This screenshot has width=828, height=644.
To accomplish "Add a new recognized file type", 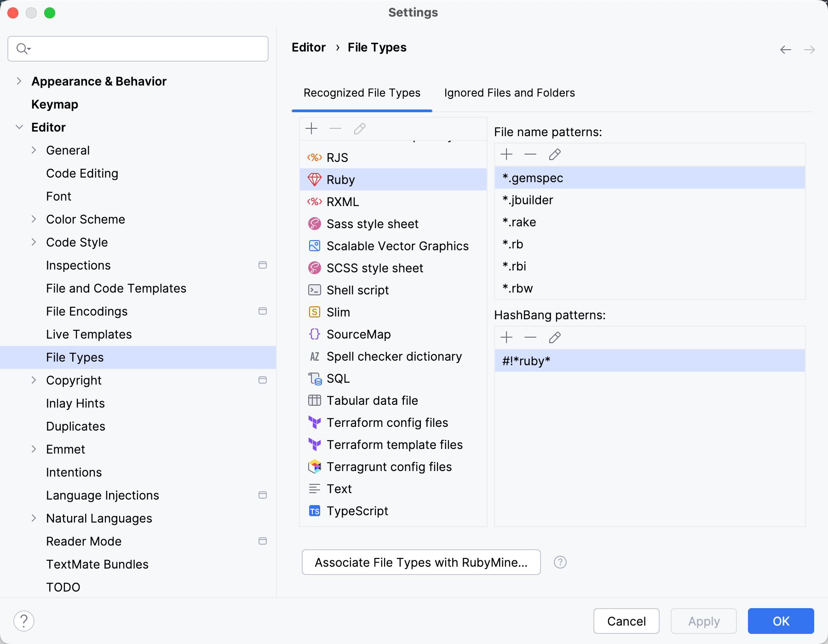I will [x=311, y=129].
